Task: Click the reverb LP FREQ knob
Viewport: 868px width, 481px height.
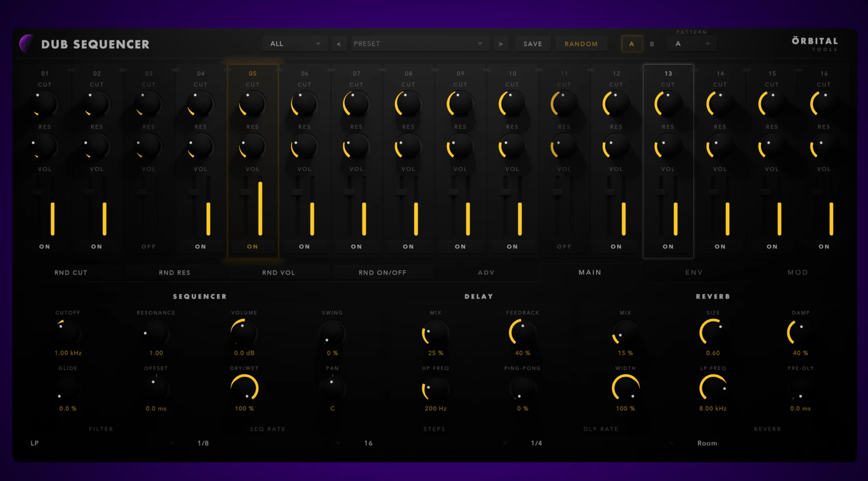Action: click(x=713, y=388)
